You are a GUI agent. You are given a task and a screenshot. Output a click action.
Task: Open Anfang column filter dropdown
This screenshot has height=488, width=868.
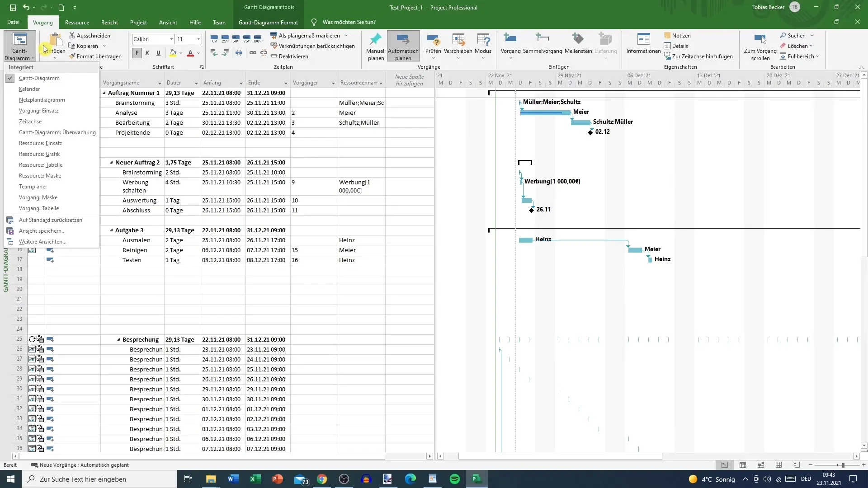click(x=241, y=83)
